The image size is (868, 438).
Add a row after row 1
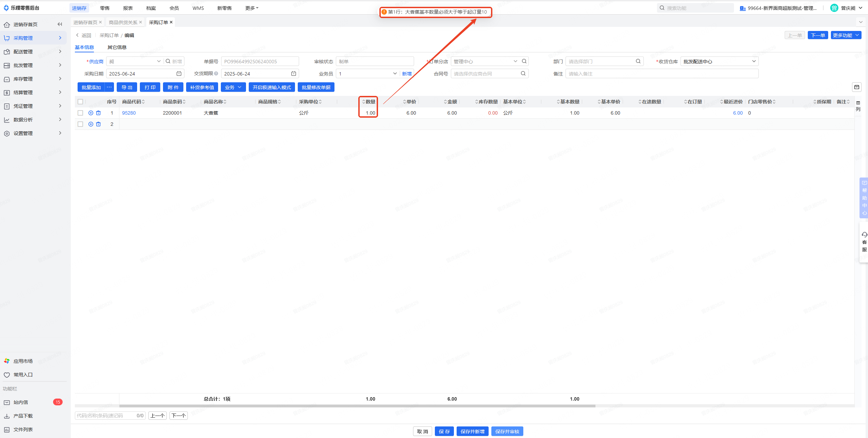pos(91,113)
